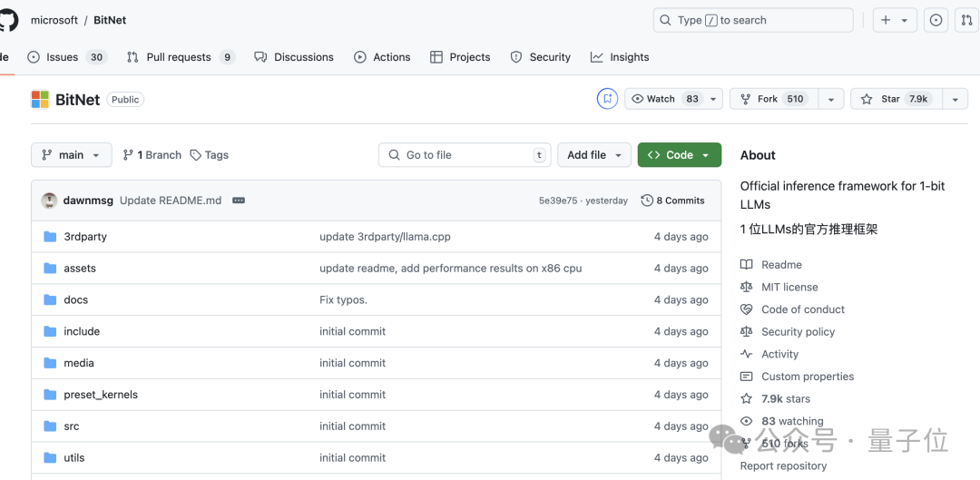
Task: Click the Go to file search field
Action: click(463, 155)
